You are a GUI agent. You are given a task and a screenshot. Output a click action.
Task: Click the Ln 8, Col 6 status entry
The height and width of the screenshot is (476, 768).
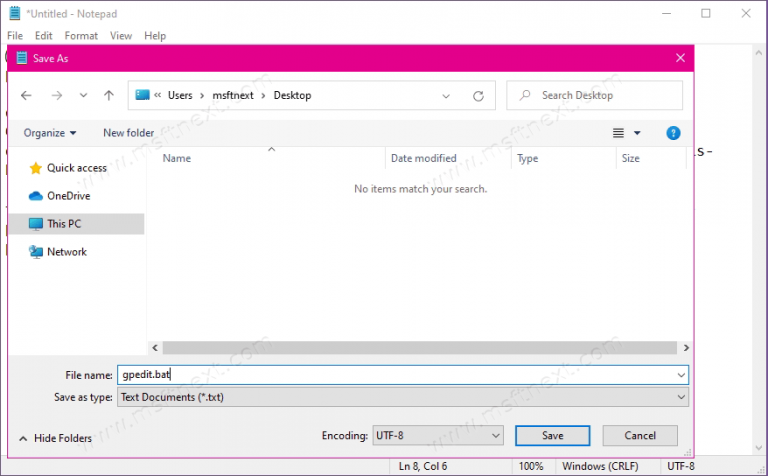click(x=423, y=466)
